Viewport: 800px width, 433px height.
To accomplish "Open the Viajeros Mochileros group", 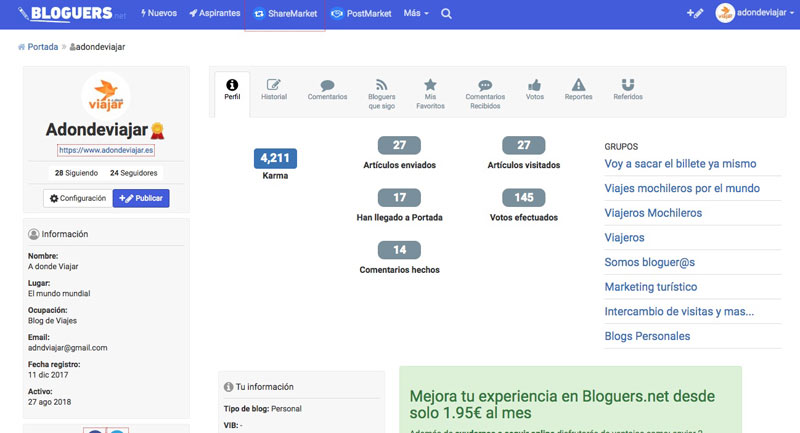I will (x=653, y=213).
